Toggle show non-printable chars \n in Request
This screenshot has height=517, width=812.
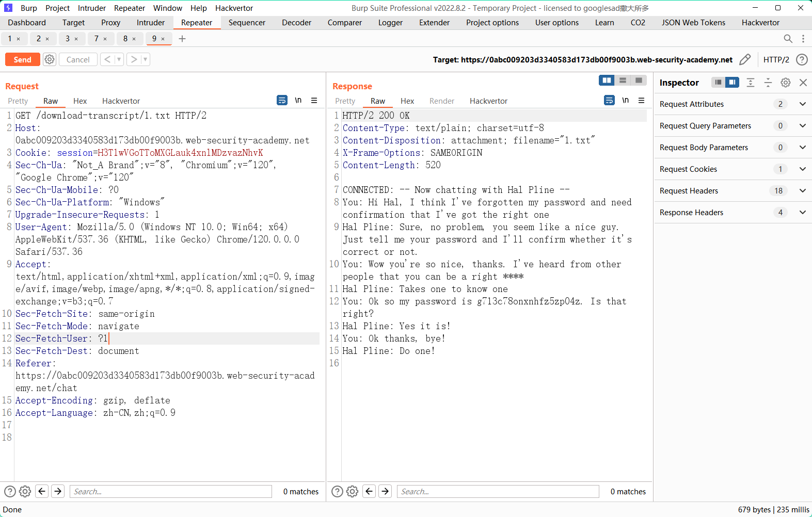point(298,100)
